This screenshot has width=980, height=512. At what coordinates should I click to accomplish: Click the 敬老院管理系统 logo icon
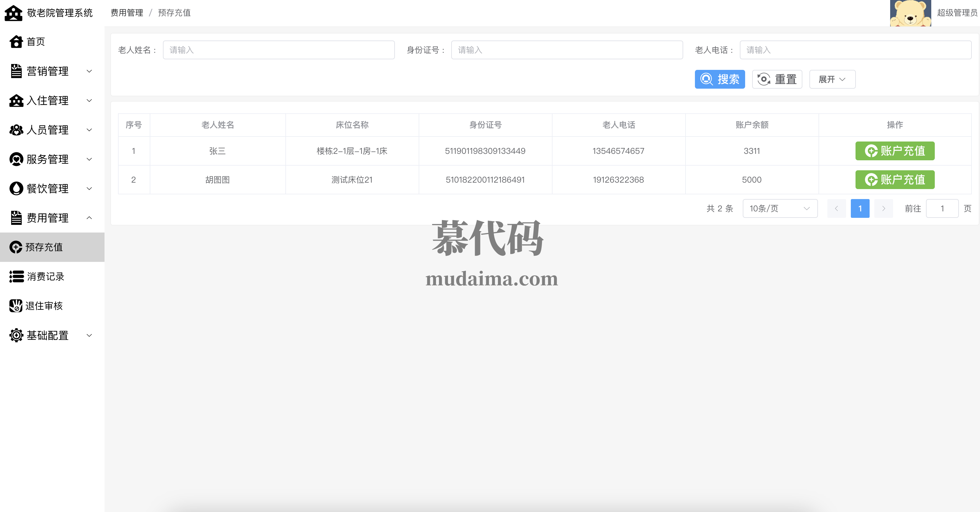pos(13,13)
